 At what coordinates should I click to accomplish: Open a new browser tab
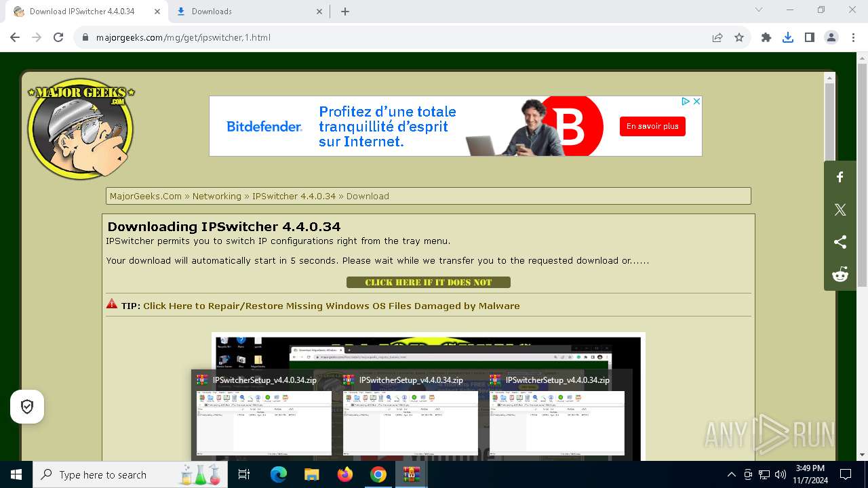[345, 12]
